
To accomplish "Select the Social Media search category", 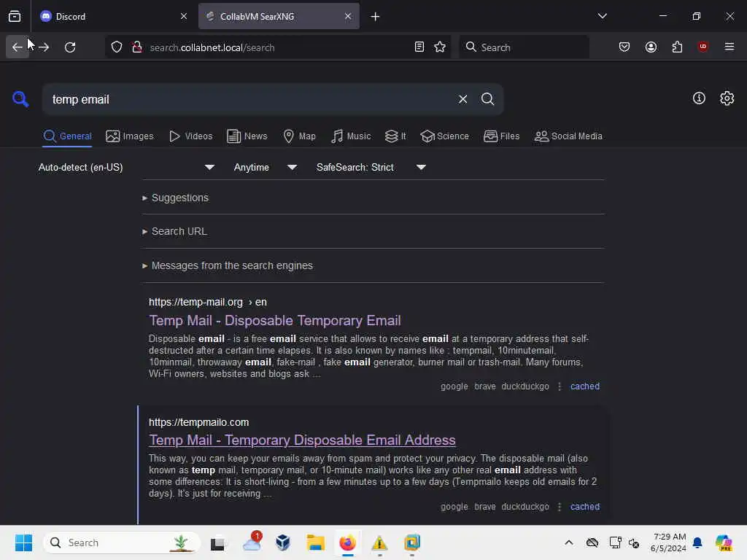I will click(x=568, y=136).
